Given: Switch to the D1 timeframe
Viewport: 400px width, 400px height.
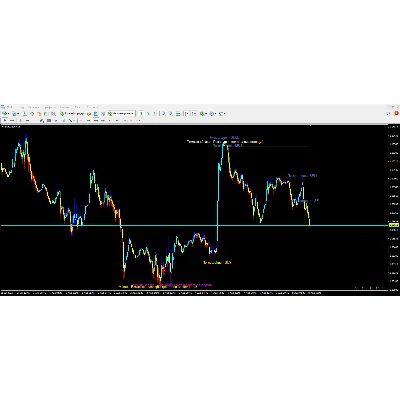Looking at the screenshot, I should point(124,120).
